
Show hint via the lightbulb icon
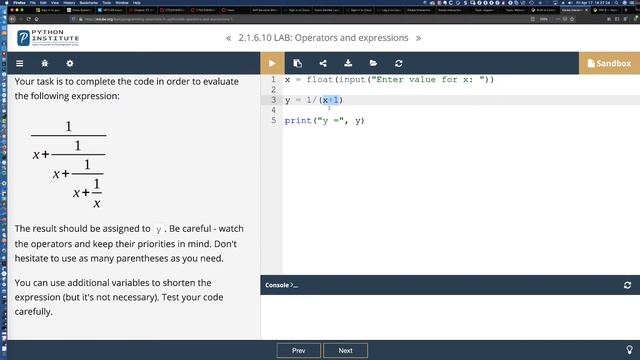click(x=629, y=350)
